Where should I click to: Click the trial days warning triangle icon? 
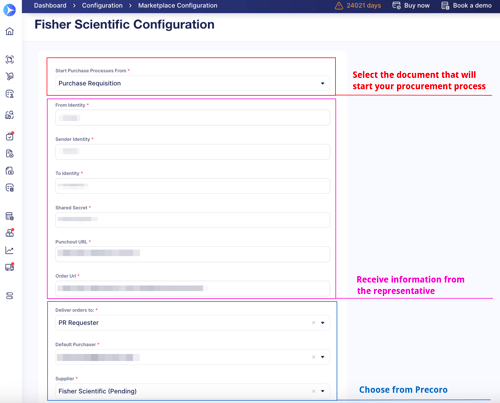pyautogui.click(x=339, y=6)
